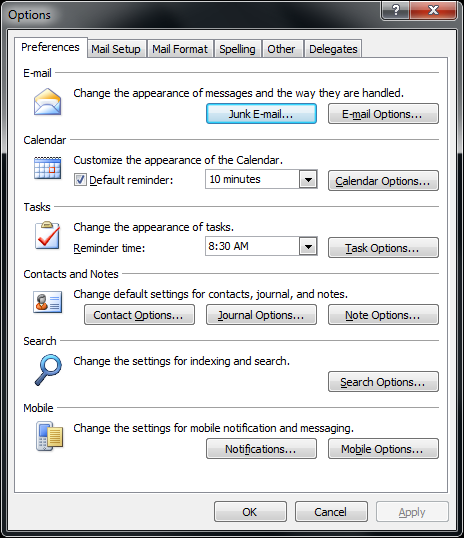
Task: Open E-mail Options
Action: coord(383,114)
